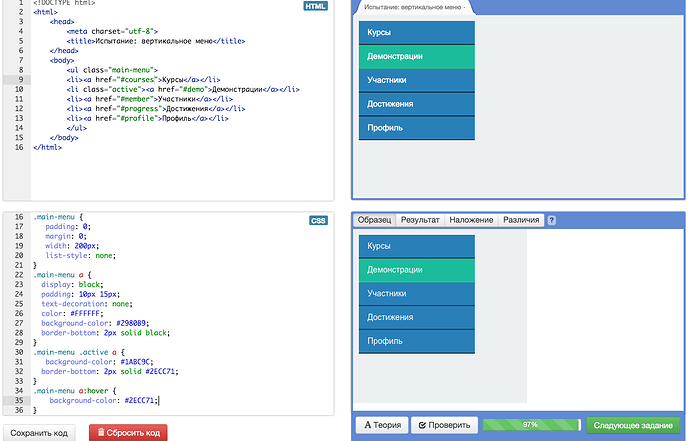Image resolution: width=690 pixels, height=441 pixels.
Task: Click the CSS color value #1ABC9C
Action: pyautogui.click(x=136, y=362)
